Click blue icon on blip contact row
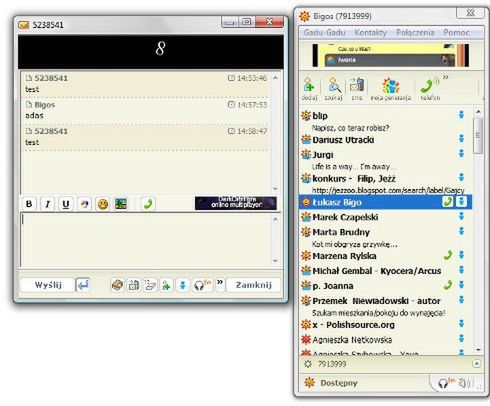 [461, 115]
